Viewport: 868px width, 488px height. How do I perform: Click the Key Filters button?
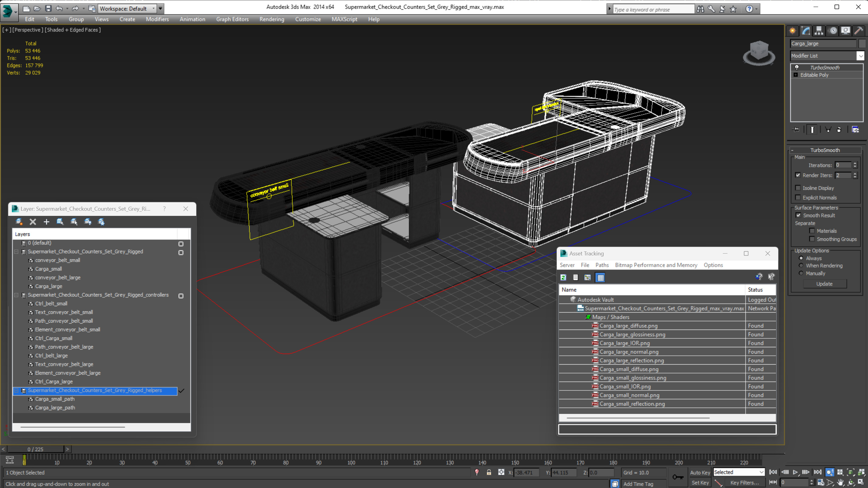coord(745,483)
